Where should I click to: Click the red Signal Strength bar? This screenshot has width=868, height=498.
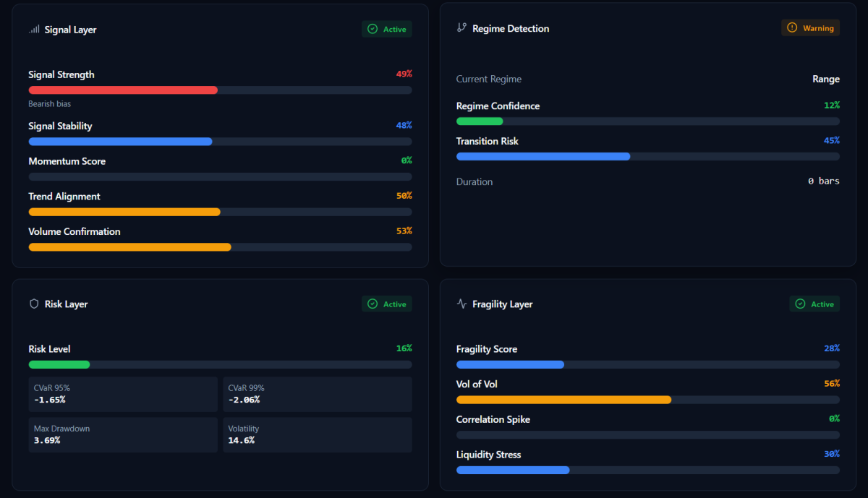123,90
